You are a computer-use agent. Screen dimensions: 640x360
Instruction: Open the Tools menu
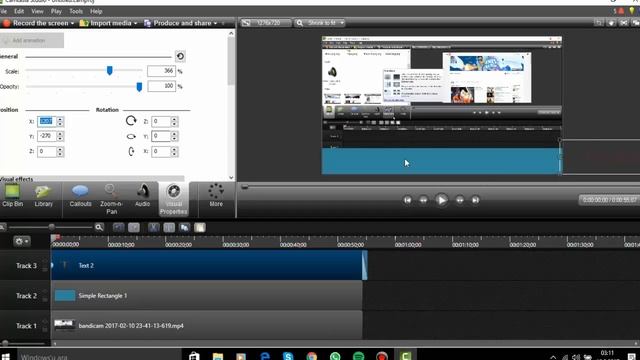pyautogui.click(x=76, y=11)
